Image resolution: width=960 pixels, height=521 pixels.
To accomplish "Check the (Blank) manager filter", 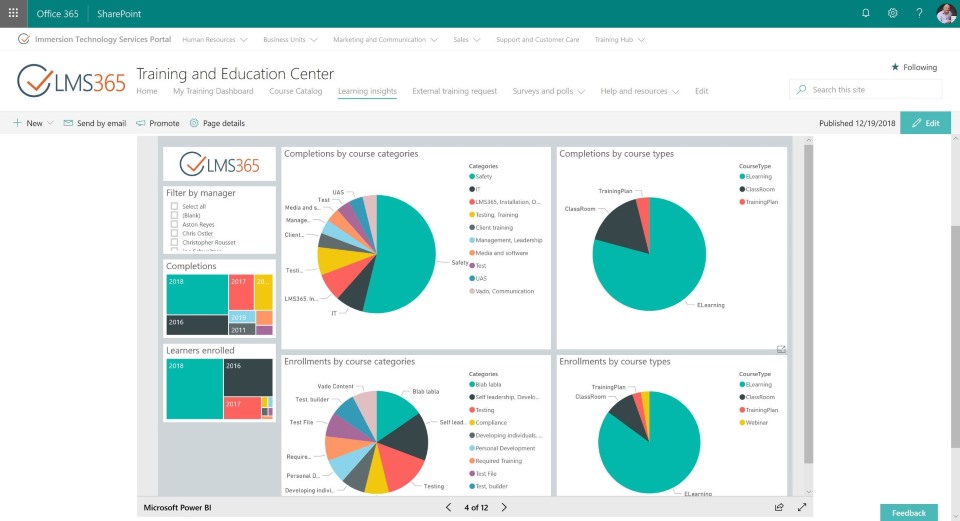I will tap(174, 216).
